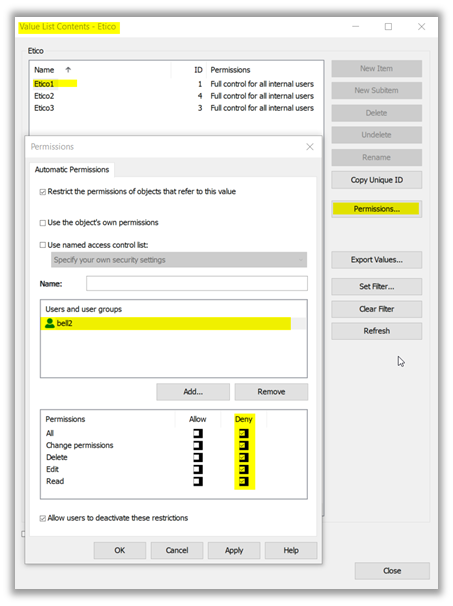Enable Use the object's own permissions
Screen dimensions: 453x606
[43, 223]
